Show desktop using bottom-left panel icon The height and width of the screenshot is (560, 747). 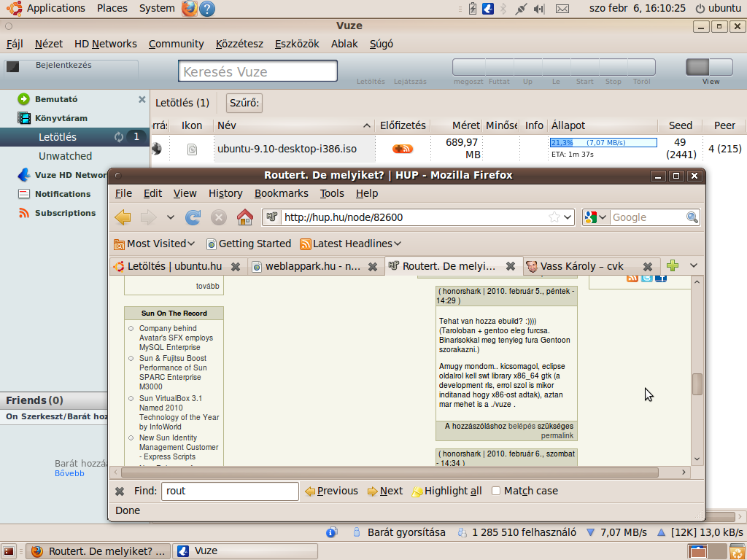tap(9, 551)
